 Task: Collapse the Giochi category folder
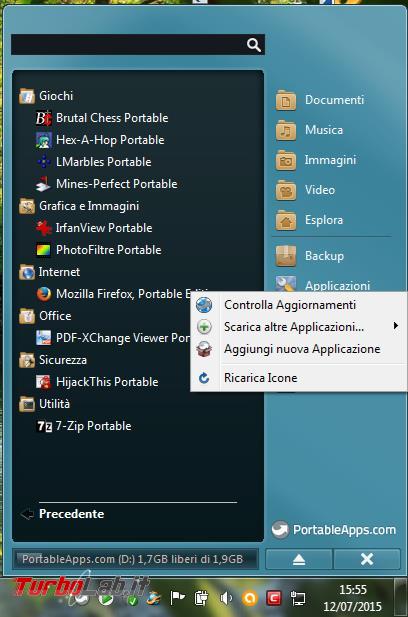pyautogui.click(x=46, y=96)
